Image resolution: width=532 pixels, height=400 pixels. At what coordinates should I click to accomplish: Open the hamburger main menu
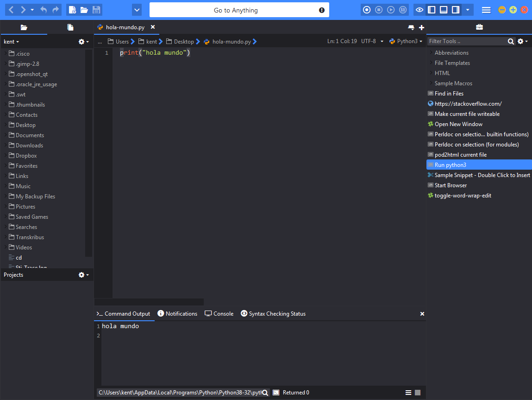coord(486,10)
